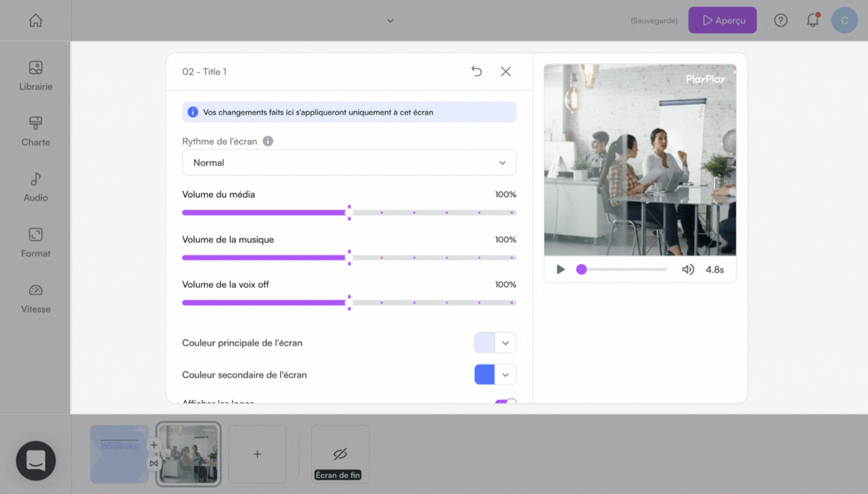The image size is (868, 494).
Task: Expand the Couleur secondaire color dropdown
Action: coord(505,375)
